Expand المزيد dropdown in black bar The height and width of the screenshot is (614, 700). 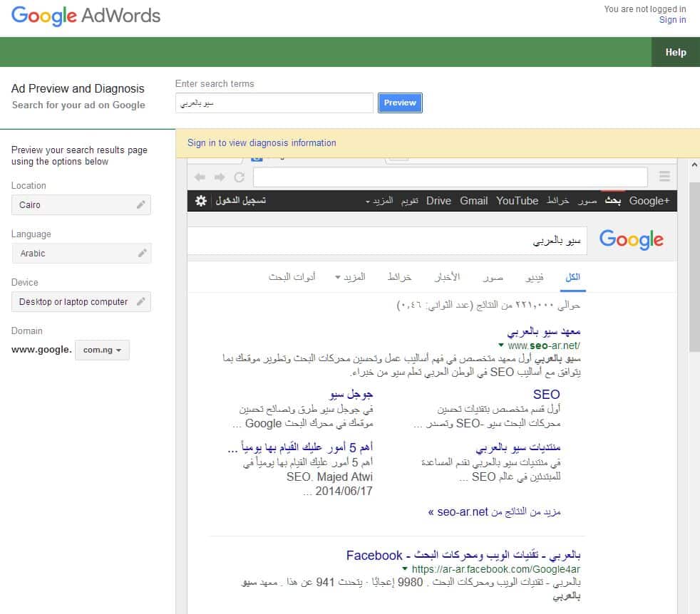coord(379,201)
